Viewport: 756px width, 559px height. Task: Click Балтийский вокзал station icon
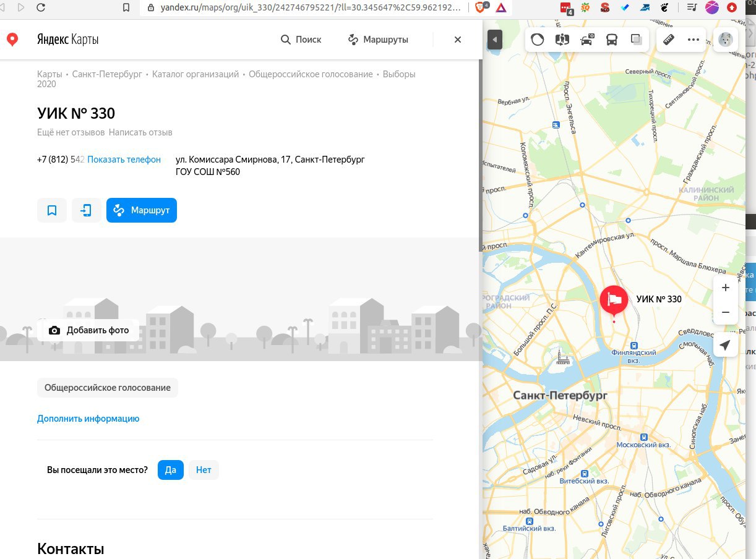click(529, 521)
